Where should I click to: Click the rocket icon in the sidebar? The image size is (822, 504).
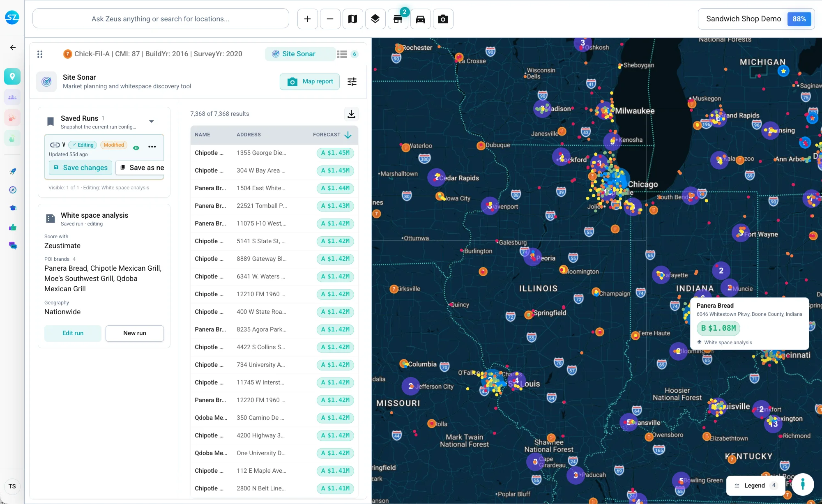pyautogui.click(x=13, y=171)
